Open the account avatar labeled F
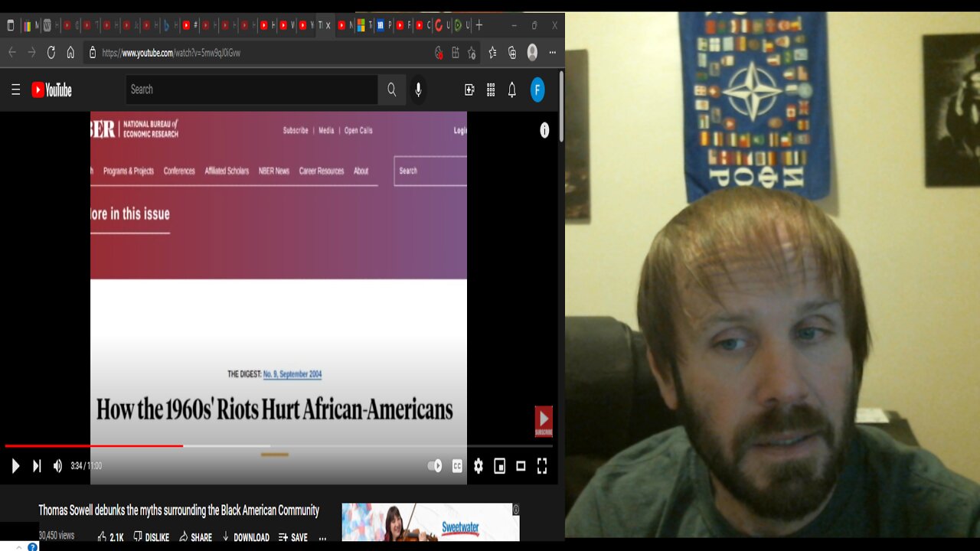 pos(538,90)
